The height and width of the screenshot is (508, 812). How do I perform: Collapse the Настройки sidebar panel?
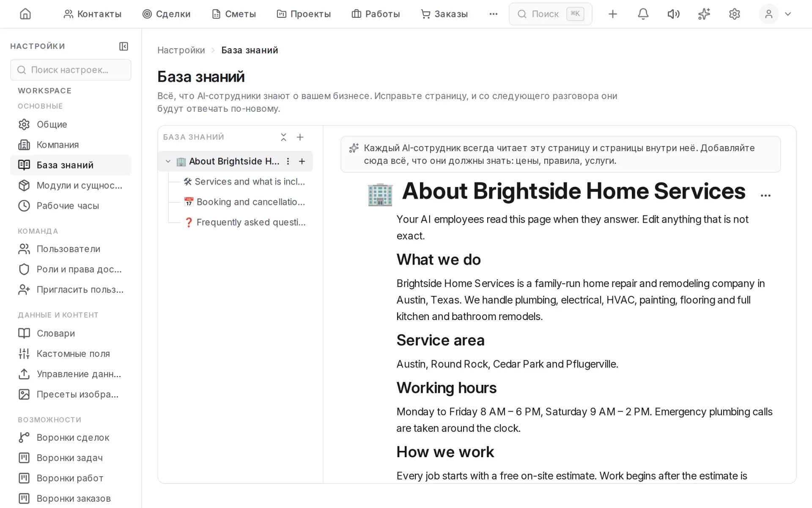point(123,46)
